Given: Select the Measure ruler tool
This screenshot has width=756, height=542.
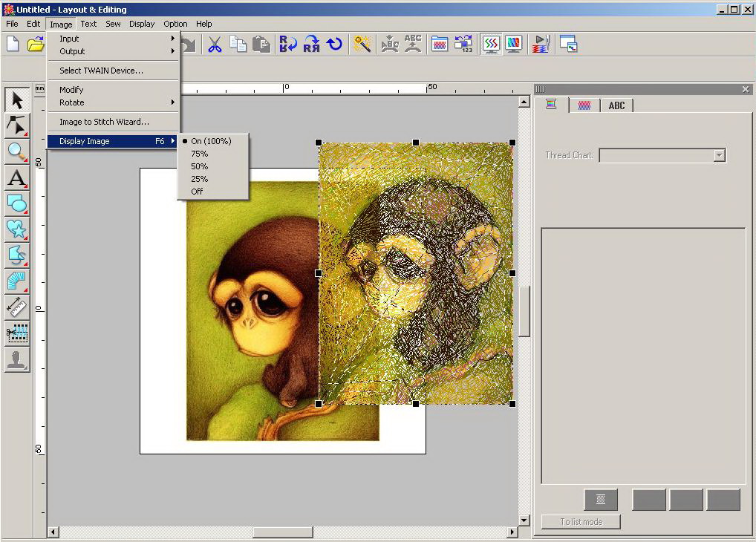Looking at the screenshot, I should pyautogui.click(x=16, y=307).
